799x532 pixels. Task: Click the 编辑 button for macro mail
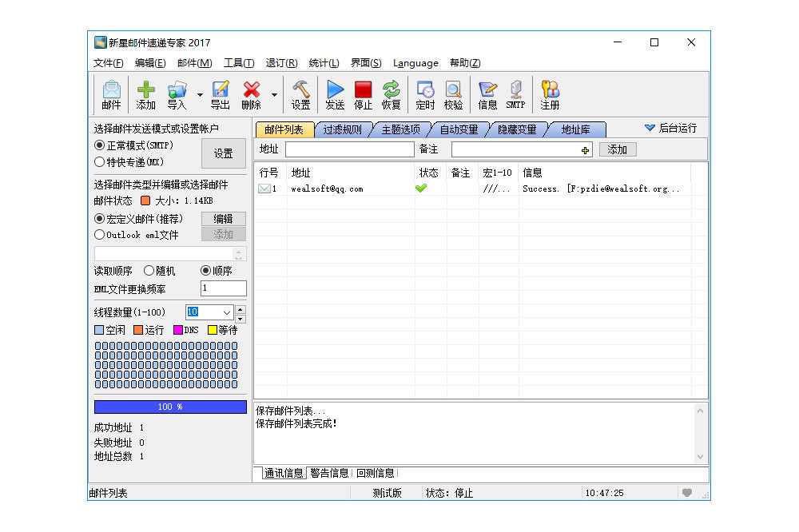coord(223,219)
